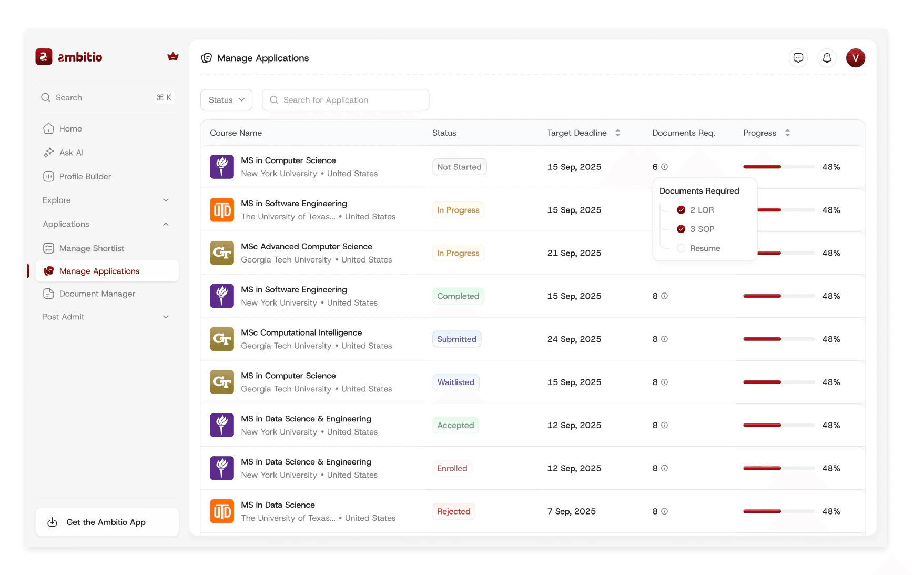Screen dimensions: 924x575
Task: Open Submitted status badge
Action: tap(456, 339)
